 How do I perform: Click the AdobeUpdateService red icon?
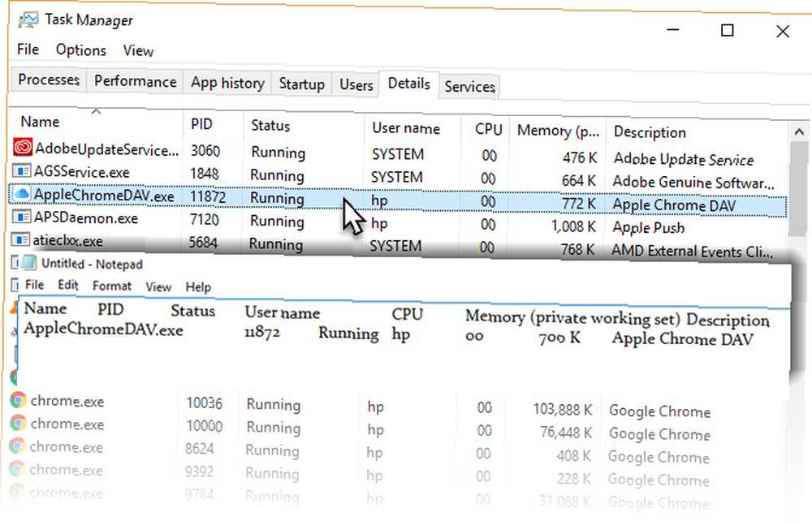pyautogui.click(x=23, y=148)
